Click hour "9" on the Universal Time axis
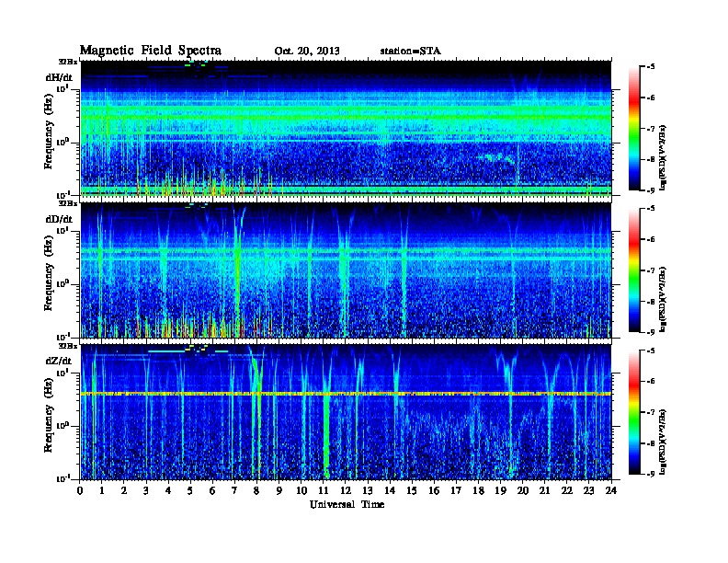 pyautogui.click(x=279, y=490)
